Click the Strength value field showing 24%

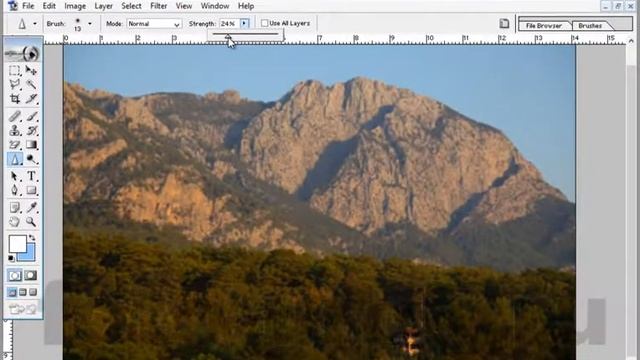click(230, 24)
